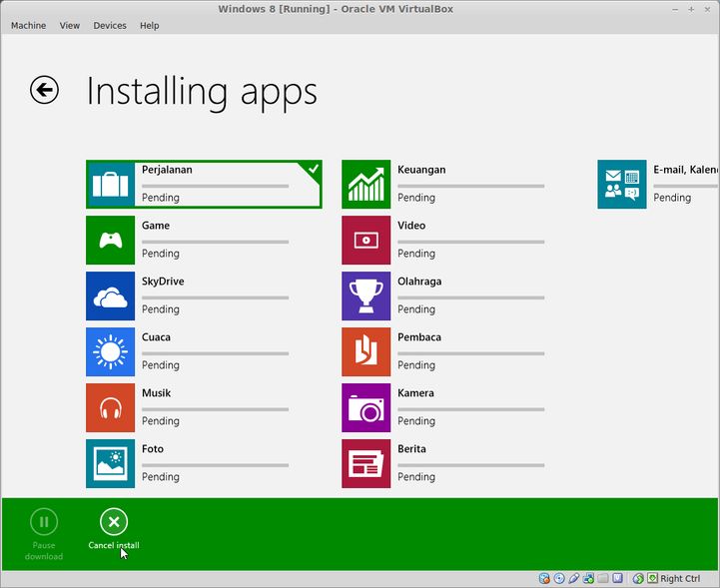Click the shared folders status icon
720x588 pixels.
pos(603,578)
